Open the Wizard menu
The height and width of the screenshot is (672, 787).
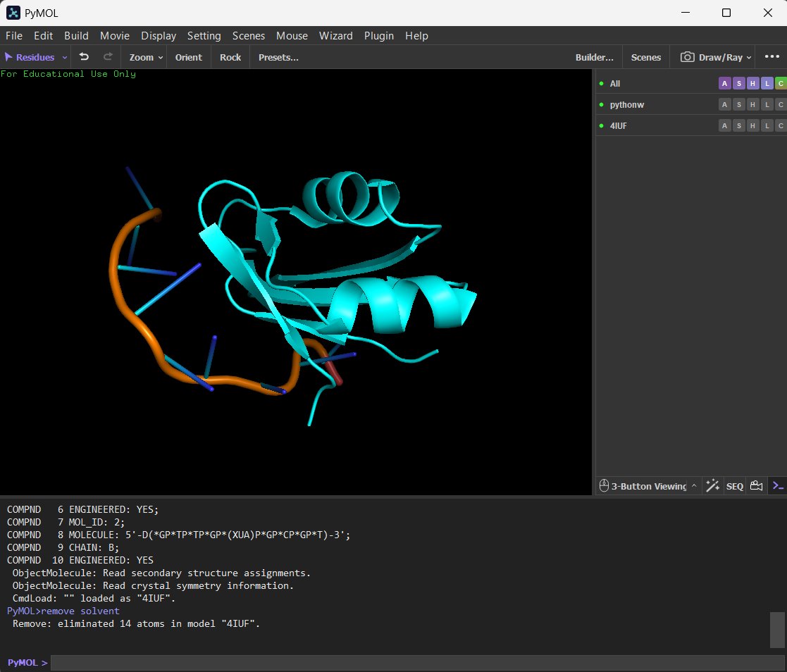point(335,35)
